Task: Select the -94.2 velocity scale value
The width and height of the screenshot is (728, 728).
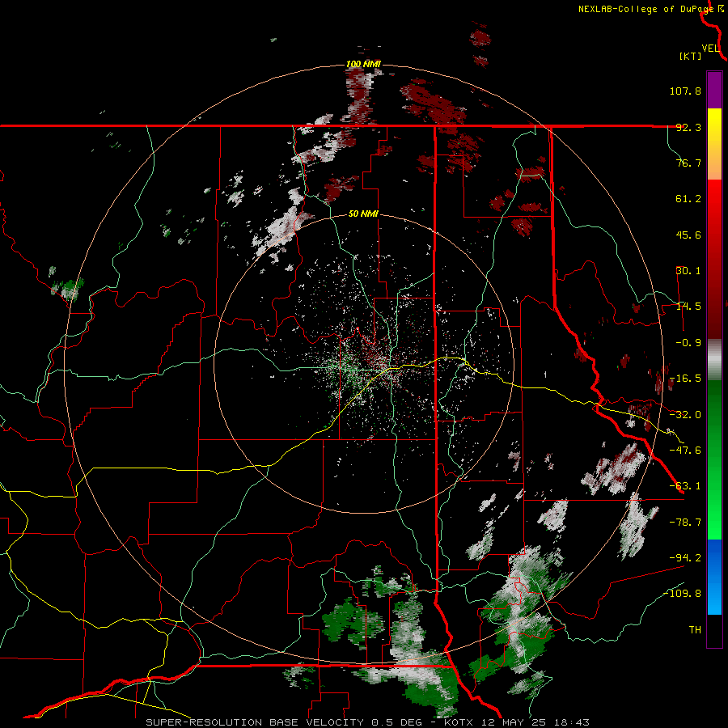Action: 685,558
